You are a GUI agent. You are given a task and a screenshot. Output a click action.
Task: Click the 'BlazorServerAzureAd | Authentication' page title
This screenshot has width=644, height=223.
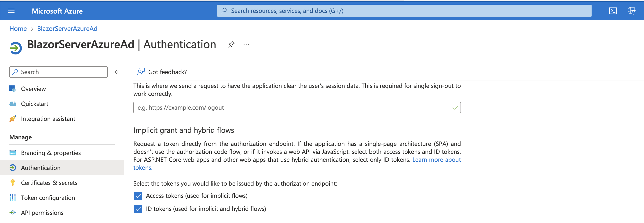point(122,44)
